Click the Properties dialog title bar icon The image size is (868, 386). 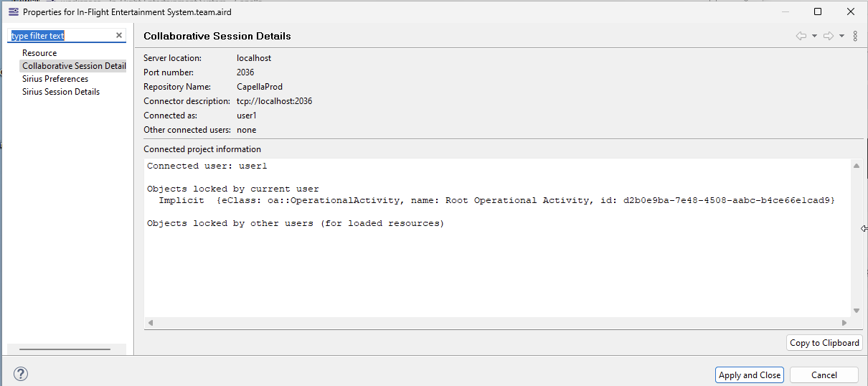click(x=13, y=11)
